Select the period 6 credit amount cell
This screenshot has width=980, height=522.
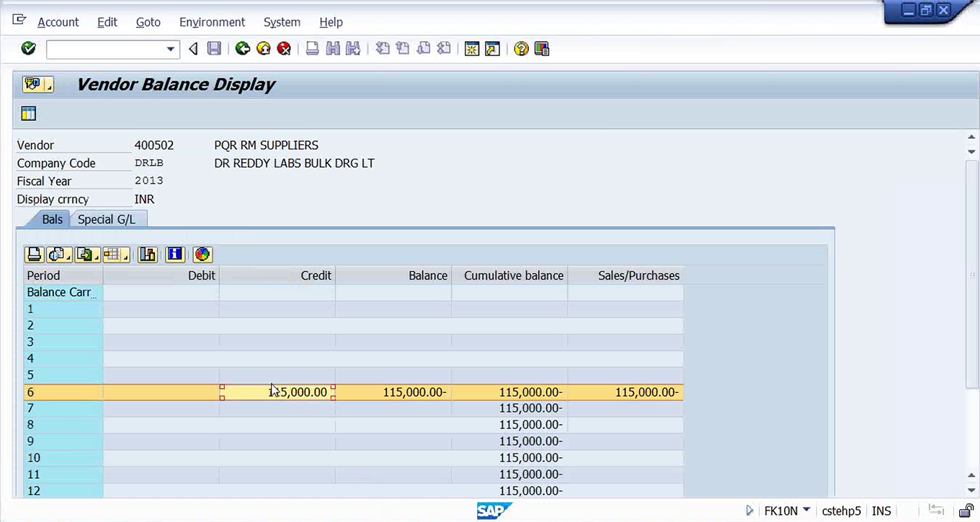click(277, 392)
